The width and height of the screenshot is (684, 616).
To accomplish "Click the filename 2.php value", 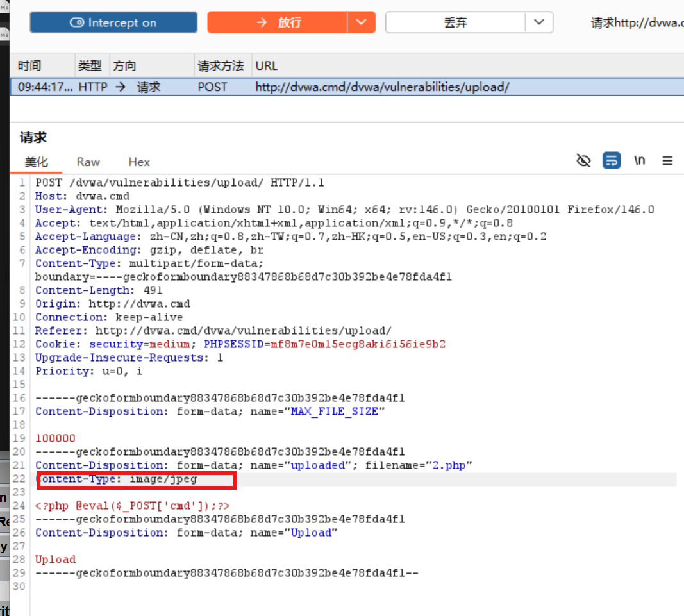I will tap(449, 465).
